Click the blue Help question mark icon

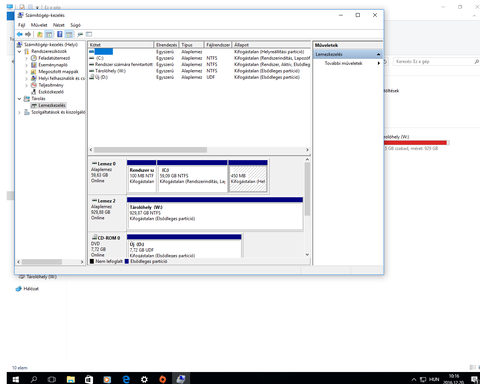59,34
